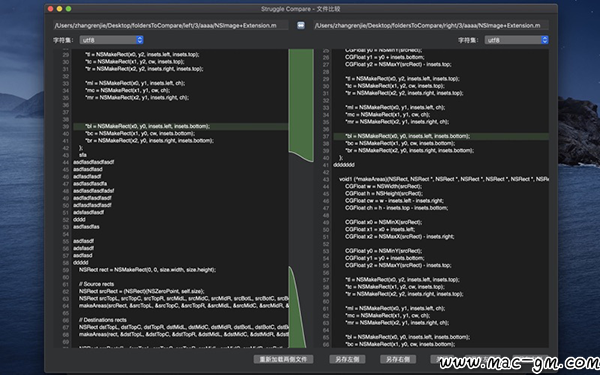Click the swap files icon between paths
This screenshot has height=375, width=600.
point(301,25)
